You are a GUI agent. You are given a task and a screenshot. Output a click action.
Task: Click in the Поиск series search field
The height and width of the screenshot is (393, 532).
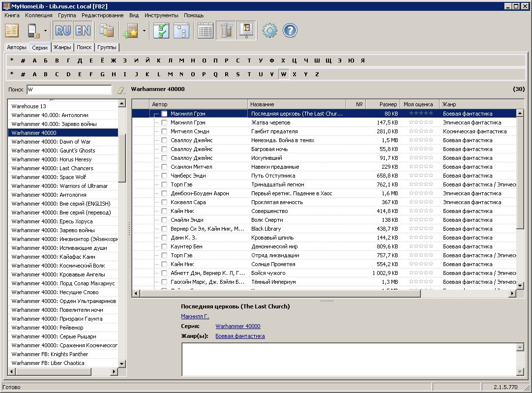pyautogui.click(x=68, y=90)
